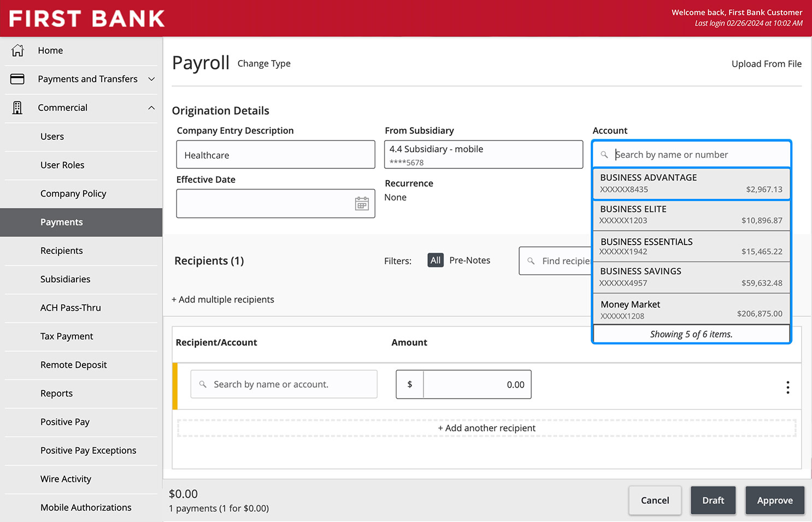Open ACH Pass-Thru page
Image resolution: width=812 pixels, height=522 pixels.
point(70,307)
